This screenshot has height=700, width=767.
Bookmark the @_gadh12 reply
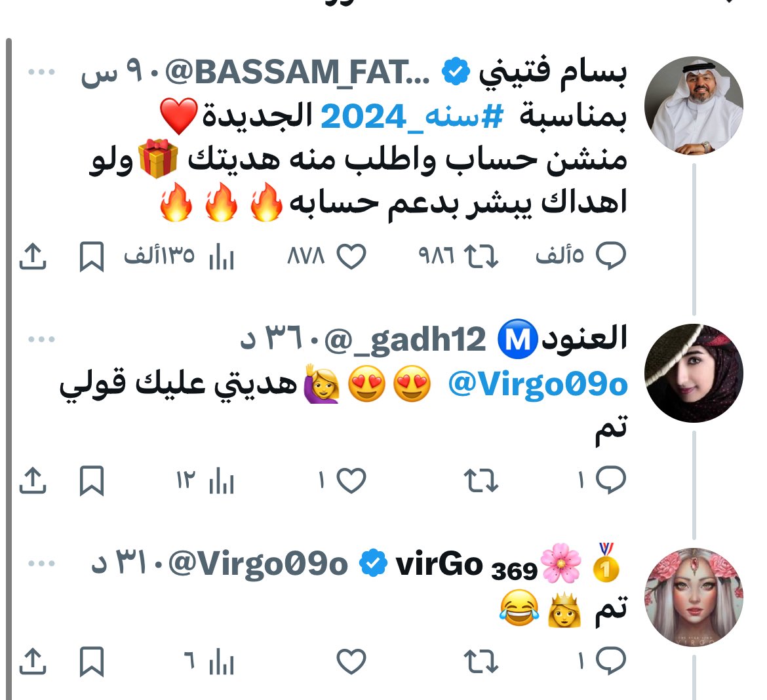(92, 481)
